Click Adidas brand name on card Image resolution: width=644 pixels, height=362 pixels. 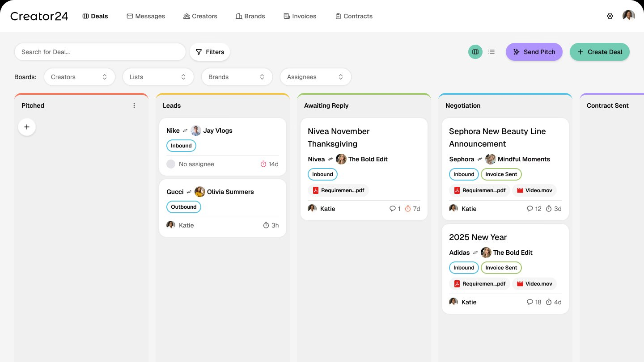460,253
